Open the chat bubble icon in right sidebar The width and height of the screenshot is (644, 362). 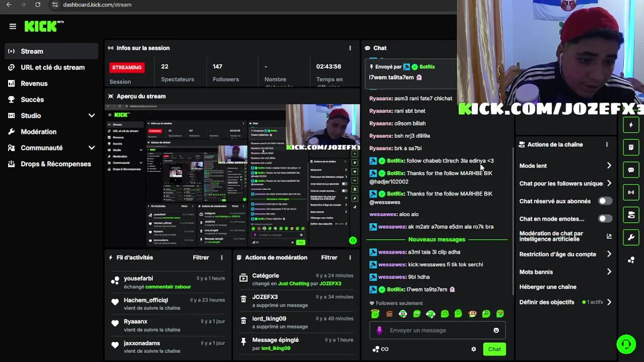tap(631, 170)
